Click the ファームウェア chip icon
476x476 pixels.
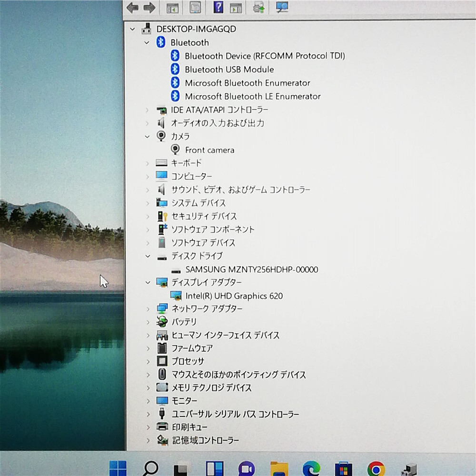[x=162, y=348]
